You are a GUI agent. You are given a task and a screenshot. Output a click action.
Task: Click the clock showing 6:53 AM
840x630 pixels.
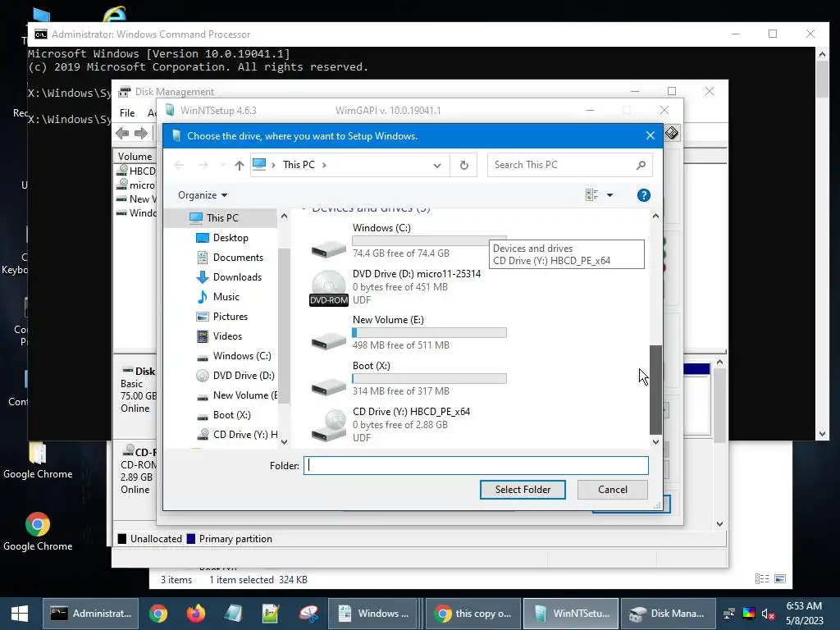[x=804, y=606]
